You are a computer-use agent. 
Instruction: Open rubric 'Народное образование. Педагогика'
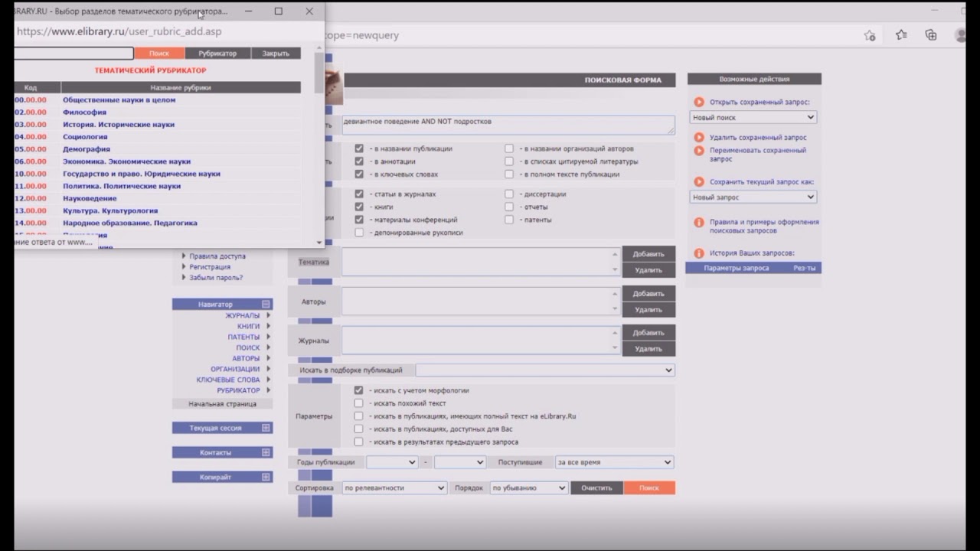130,223
